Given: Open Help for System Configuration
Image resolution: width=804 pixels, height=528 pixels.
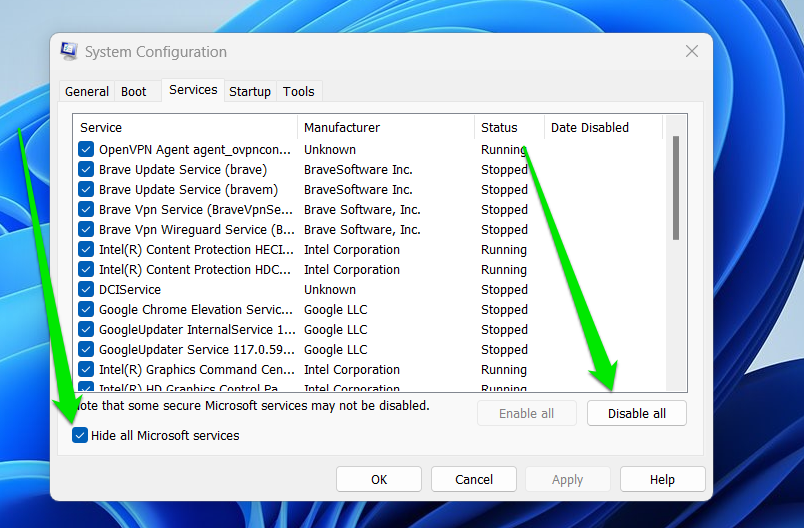Looking at the screenshot, I should pyautogui.click(x=663, y=479).
